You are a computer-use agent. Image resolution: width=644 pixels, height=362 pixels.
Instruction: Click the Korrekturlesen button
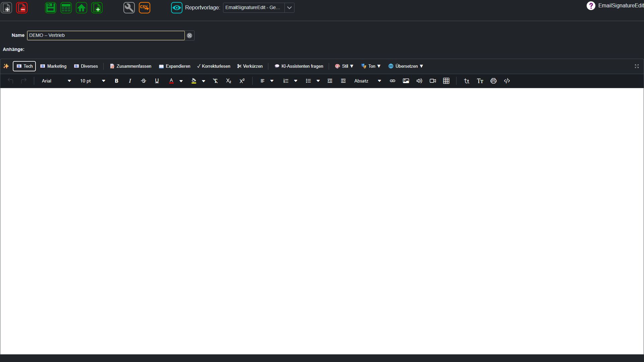(214, 66)
